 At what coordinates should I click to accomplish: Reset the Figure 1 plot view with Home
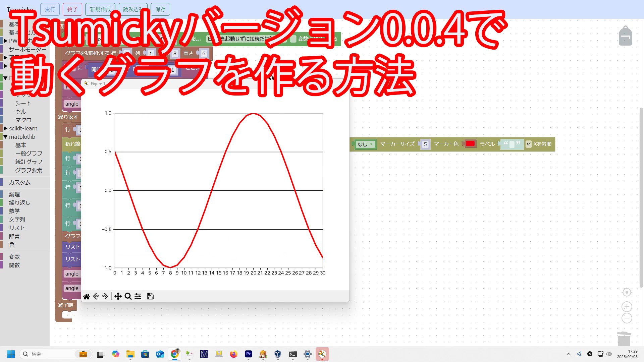point(87,296)
